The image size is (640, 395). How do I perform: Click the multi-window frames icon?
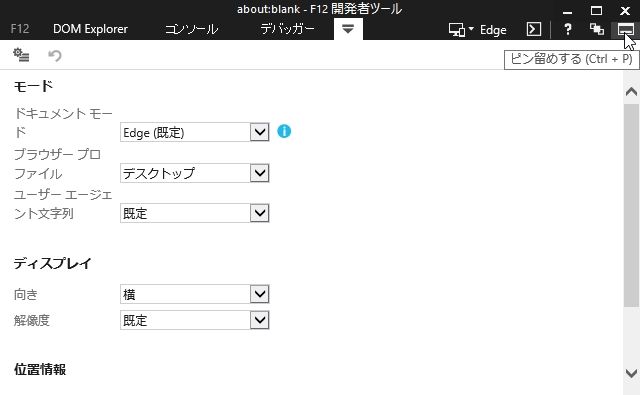pos(596,29)
